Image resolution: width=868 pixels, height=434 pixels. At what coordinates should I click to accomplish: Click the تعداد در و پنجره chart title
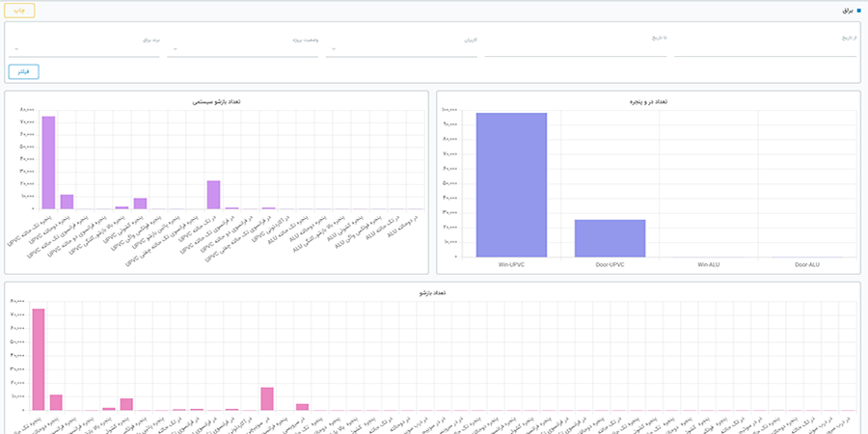647,101
